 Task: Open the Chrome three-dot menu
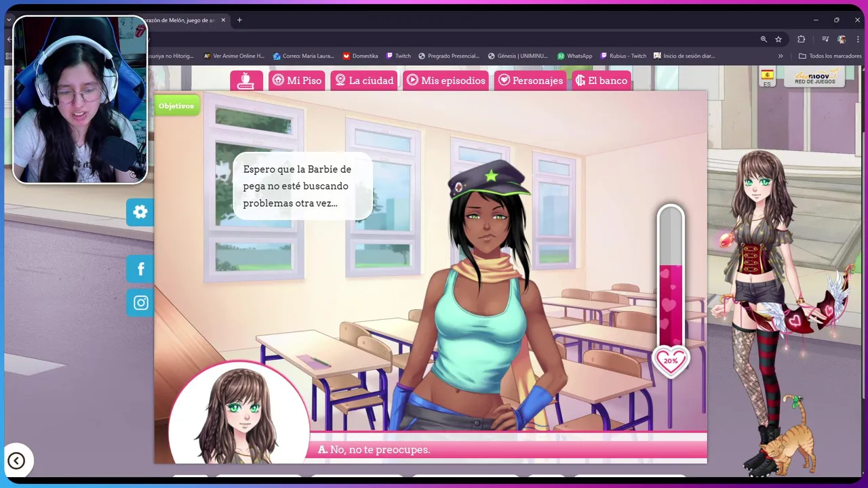point(858,39)
